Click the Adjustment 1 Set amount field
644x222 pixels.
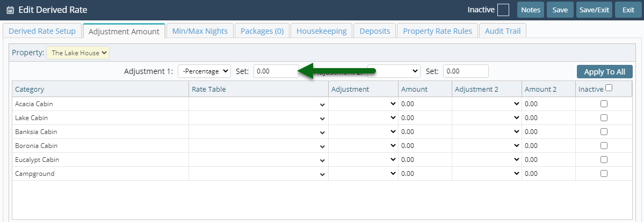tap(276, 71)
